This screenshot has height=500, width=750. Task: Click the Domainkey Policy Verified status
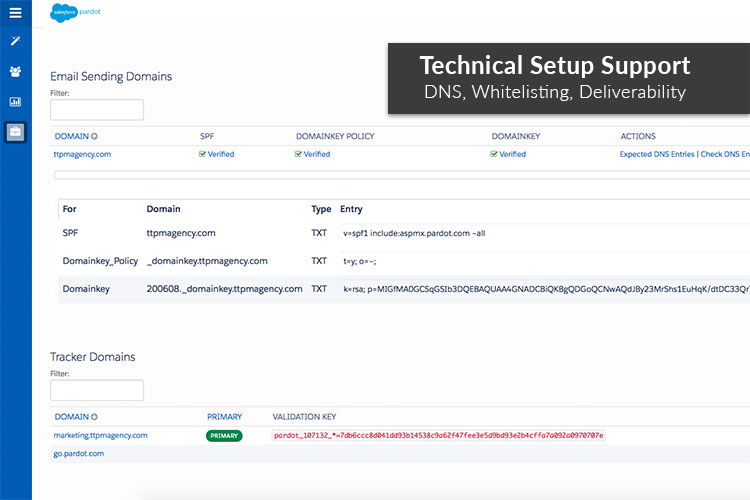(312, 154)
